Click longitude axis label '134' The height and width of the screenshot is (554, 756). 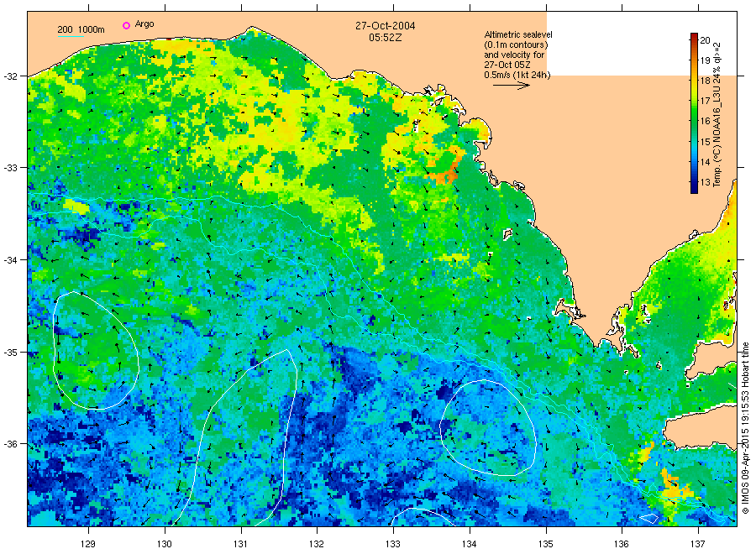pos(469,544)
